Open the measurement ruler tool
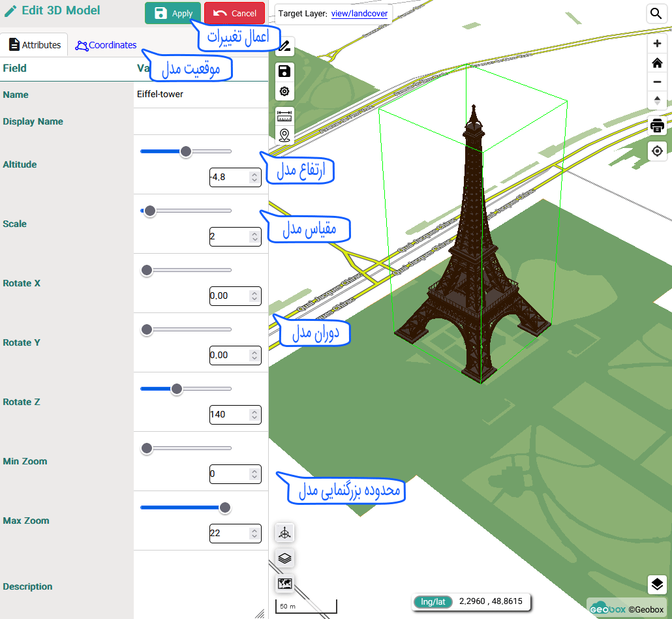This screenshot has width=672, height=619. [284, 116]
